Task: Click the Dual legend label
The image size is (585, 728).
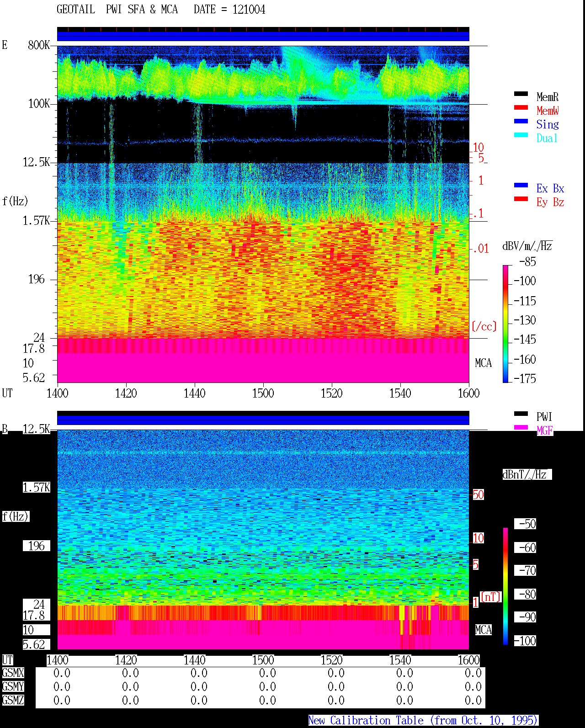Action: click(x=547, y=138)
